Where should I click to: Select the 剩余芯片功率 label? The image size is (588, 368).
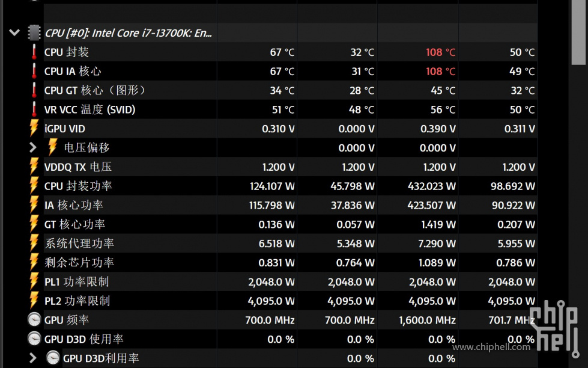click(79, 263)
